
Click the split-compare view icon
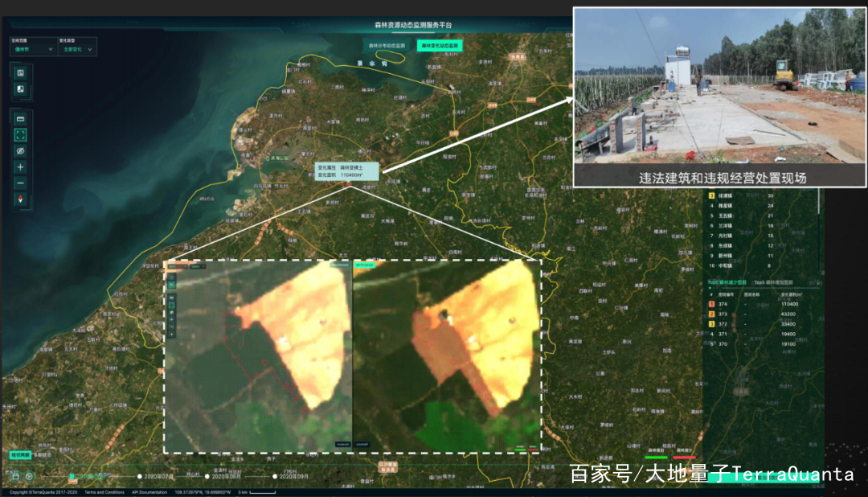point(20,89)
